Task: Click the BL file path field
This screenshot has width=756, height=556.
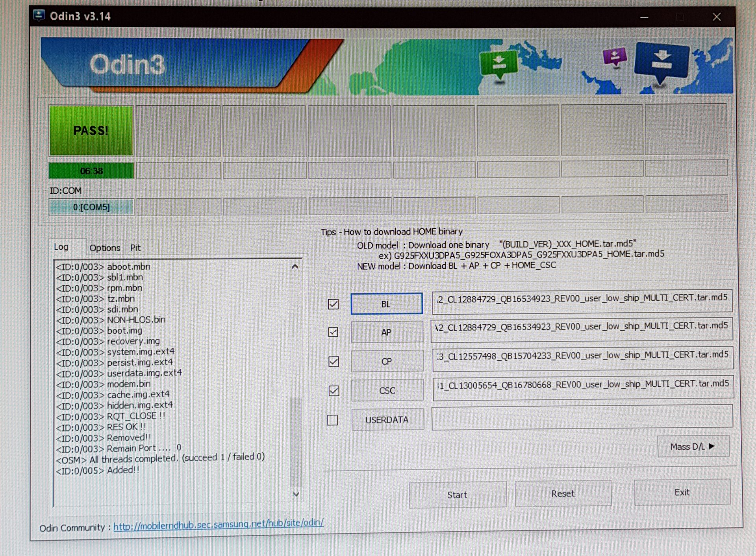Action: 582,302
